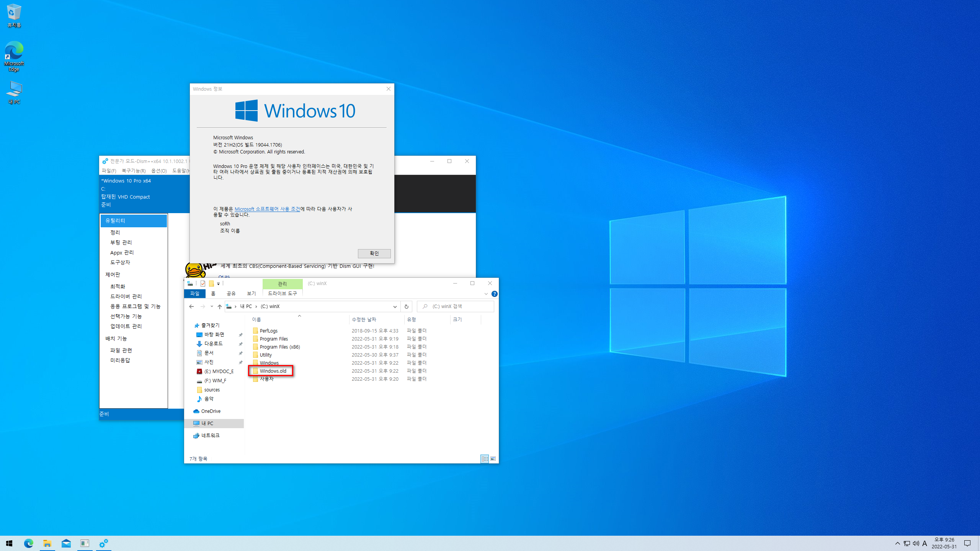Collapse the Explorer ribbon chevron
This screenshot has height=551, width=980.
(x=486, y=294)
